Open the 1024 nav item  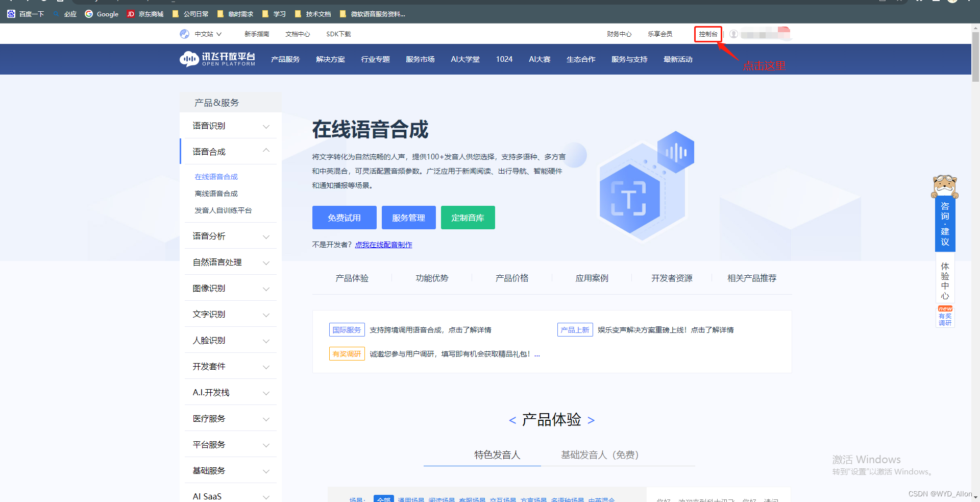(504, 59)
